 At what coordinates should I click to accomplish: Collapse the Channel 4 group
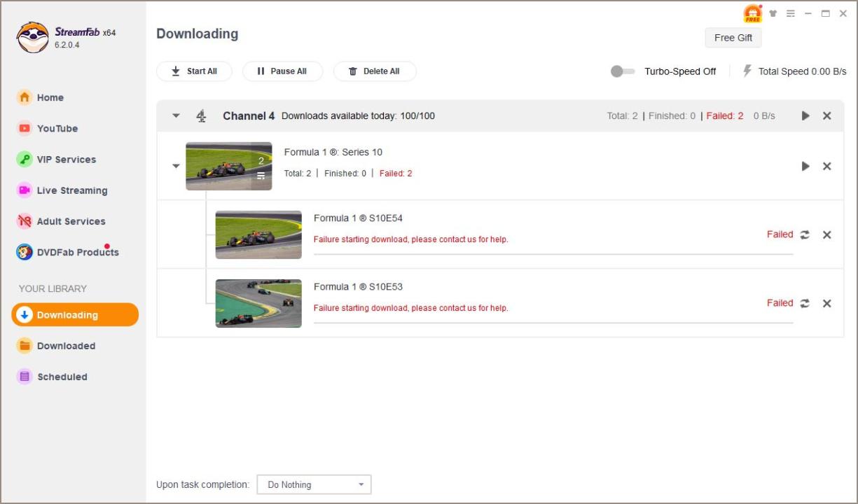click(x=176, y=116)
